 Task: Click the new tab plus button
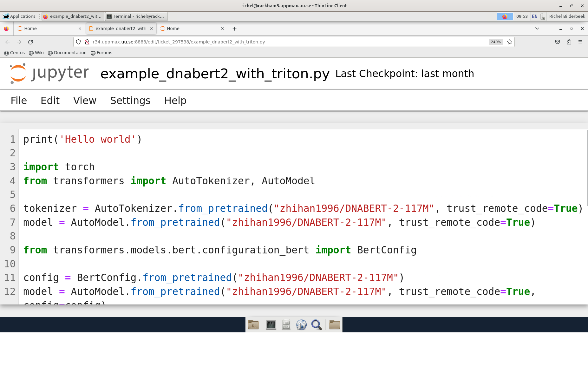[235, 29]
